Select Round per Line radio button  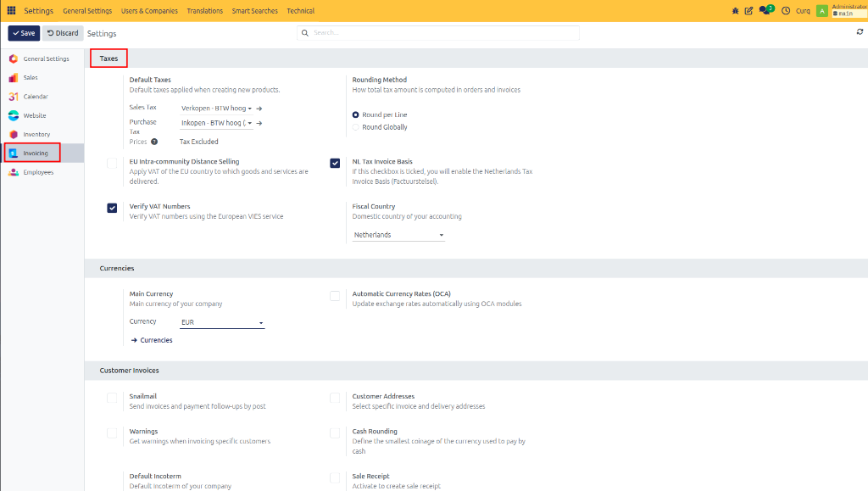point(355,114)
